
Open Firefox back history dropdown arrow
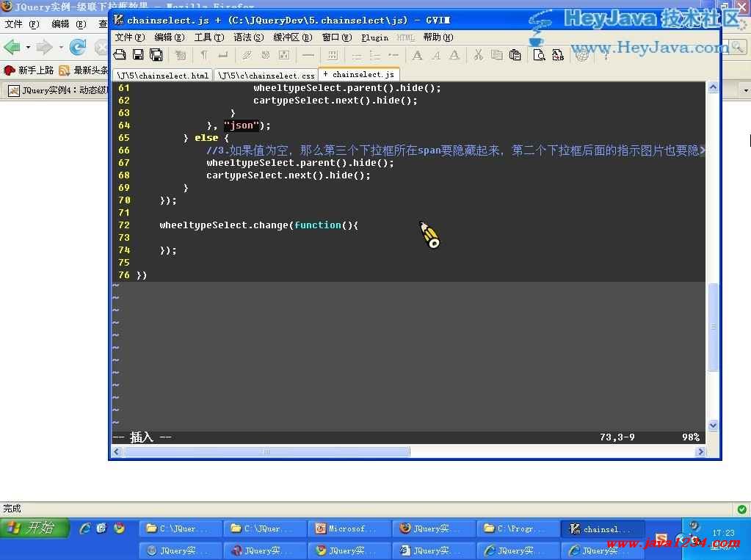pyautogui.click(x=28, y=48)
